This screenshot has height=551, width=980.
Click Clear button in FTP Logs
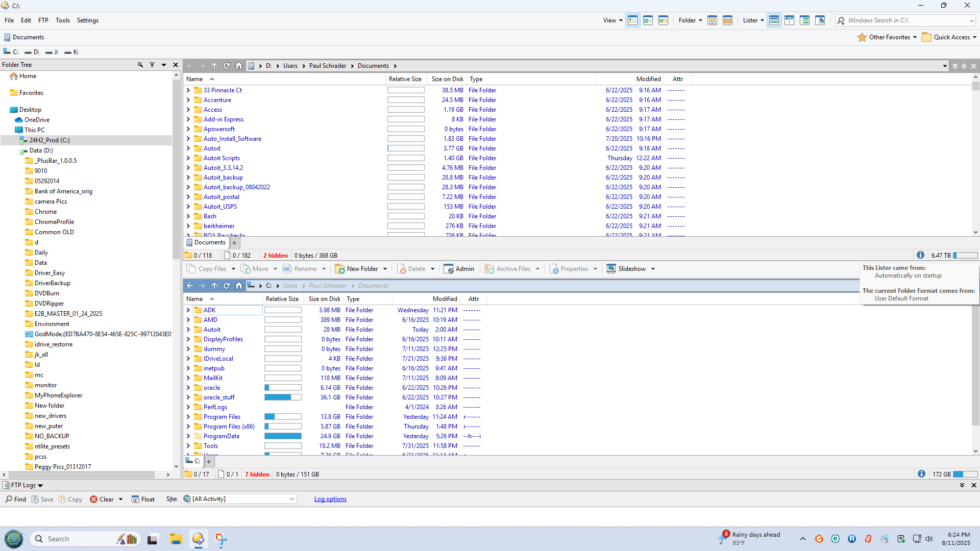[102, 499]
